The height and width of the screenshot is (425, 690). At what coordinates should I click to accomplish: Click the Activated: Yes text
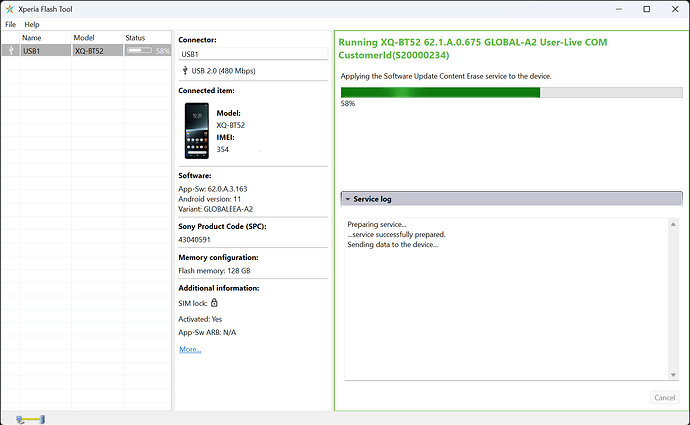coord(200,319)
